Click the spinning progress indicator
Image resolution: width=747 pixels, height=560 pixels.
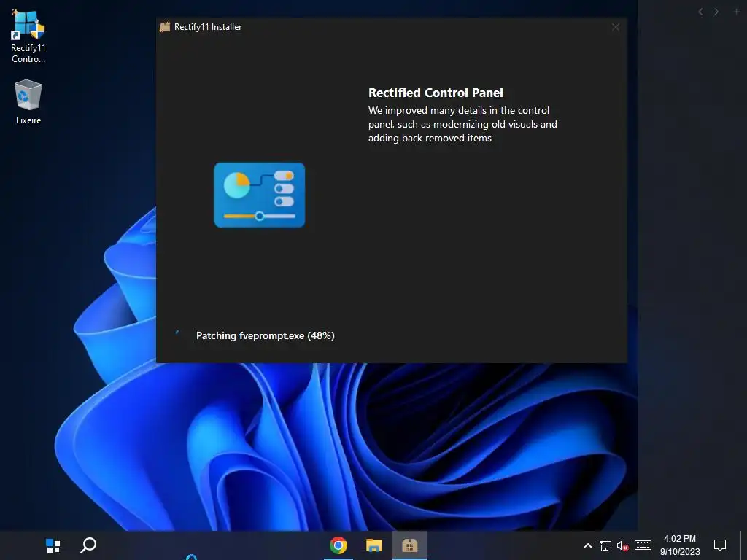coord(177,332)
